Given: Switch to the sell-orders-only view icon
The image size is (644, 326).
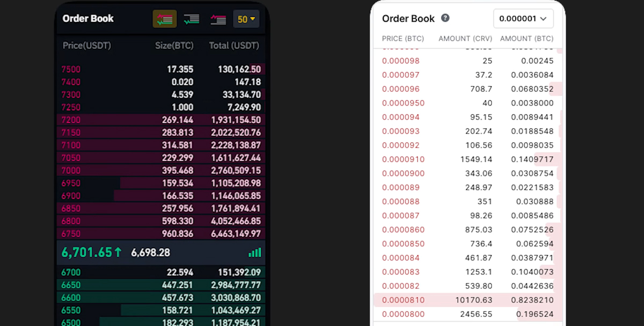Looking at the screenshot, I should click(x=218, y=19).
